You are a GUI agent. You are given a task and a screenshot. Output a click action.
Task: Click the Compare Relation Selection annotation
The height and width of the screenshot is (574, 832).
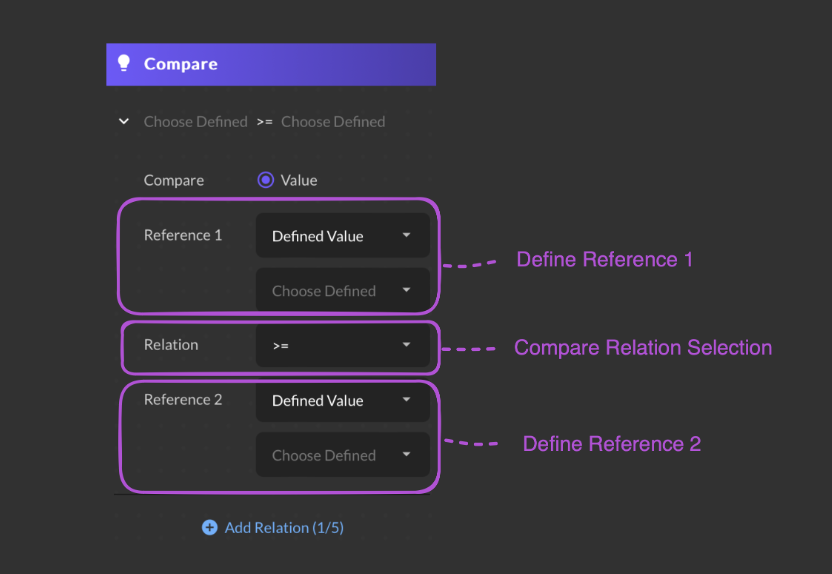(x=643, y=348)
